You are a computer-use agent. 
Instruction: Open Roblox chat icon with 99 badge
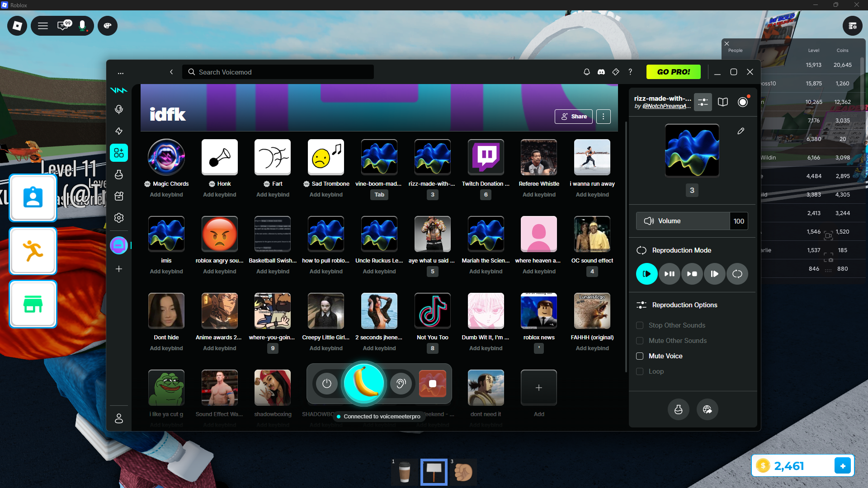[x=64, y=25]
